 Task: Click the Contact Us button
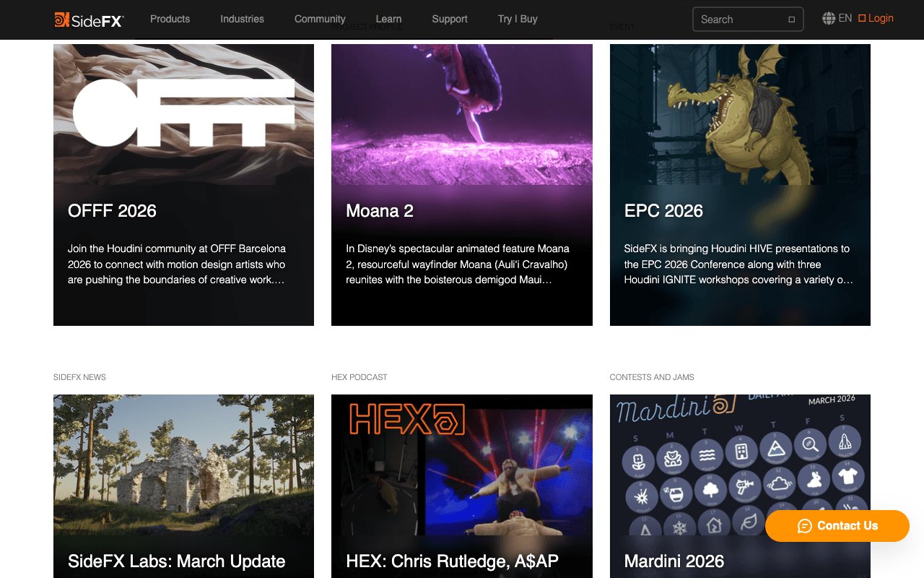click(x=837, y=526)
